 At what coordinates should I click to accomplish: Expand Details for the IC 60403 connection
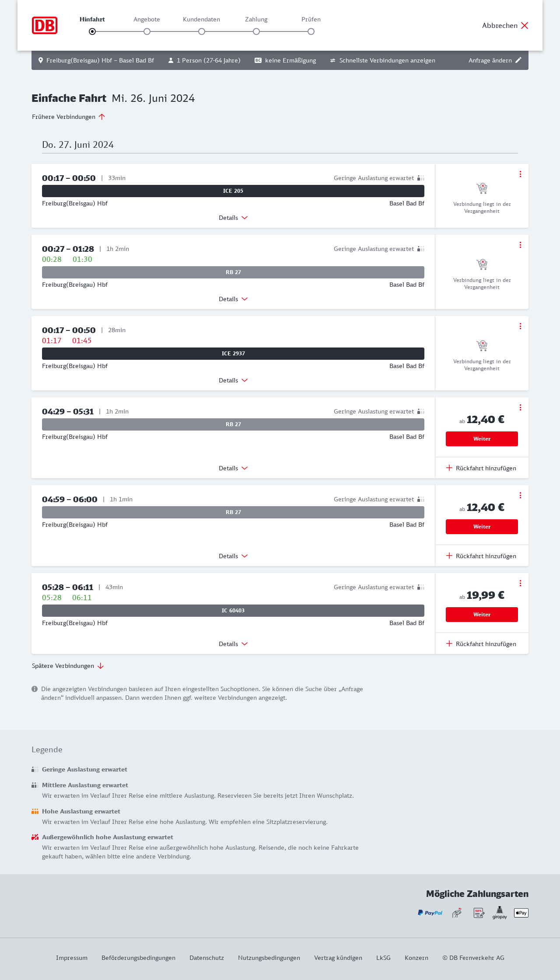[233, 644]
